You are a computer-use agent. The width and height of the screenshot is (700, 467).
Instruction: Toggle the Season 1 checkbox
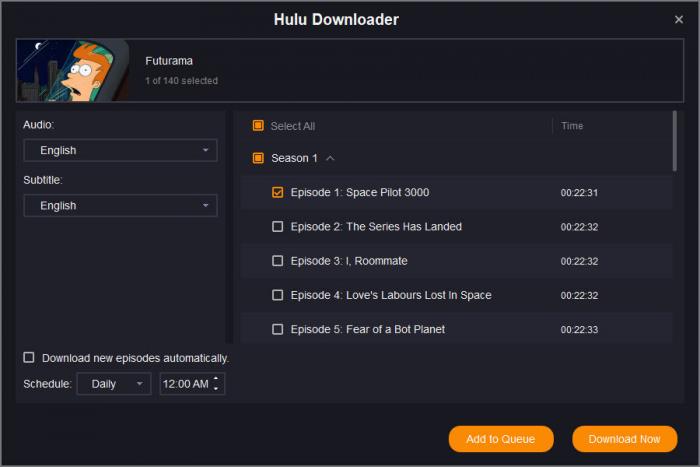tap(258, 158)
